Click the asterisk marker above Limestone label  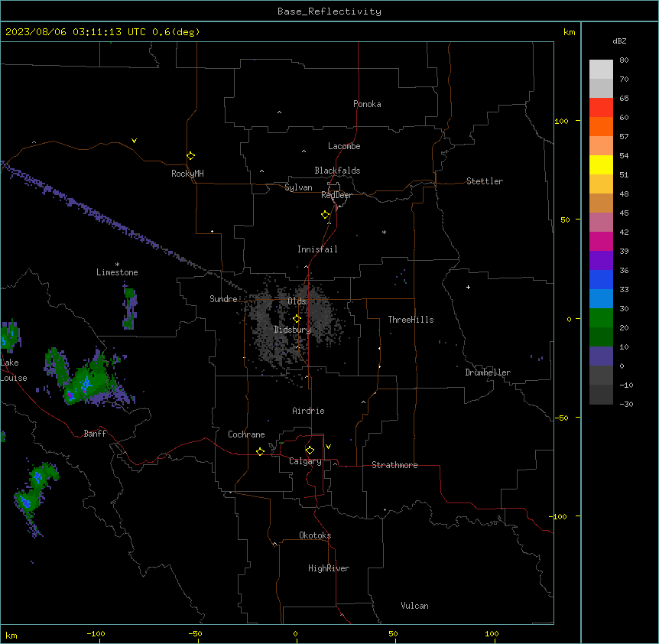[x=117, y=265]
